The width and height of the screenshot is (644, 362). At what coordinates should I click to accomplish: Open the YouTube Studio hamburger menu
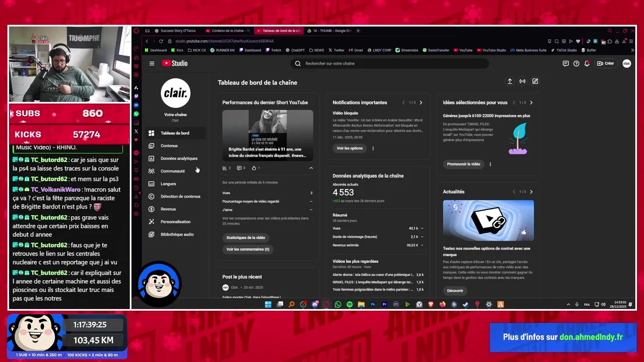coord(151,63)
